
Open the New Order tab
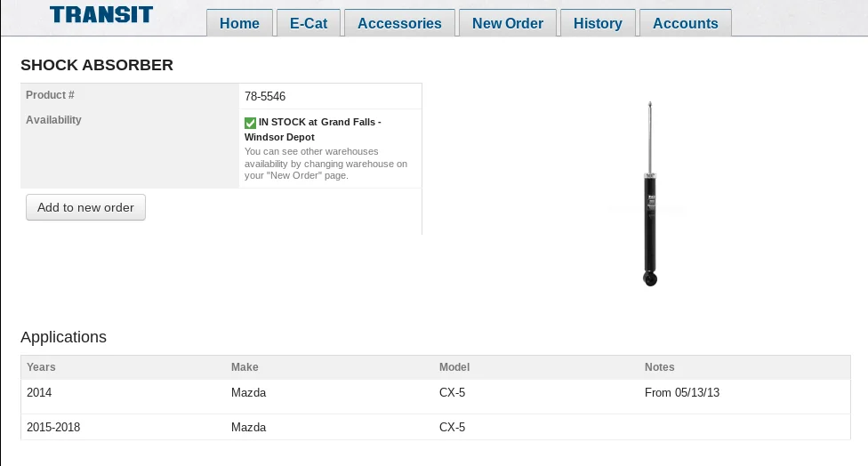coord(507,23)
